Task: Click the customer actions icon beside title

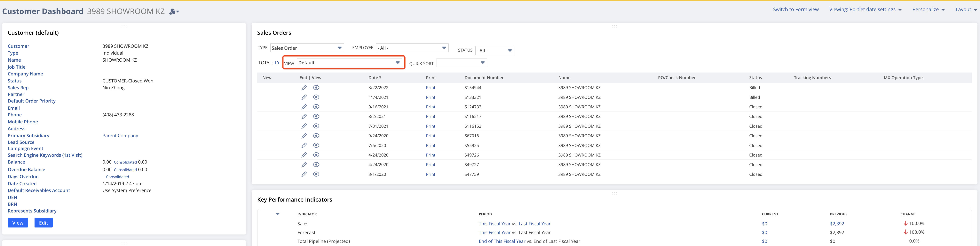Action: click(174, 12)
